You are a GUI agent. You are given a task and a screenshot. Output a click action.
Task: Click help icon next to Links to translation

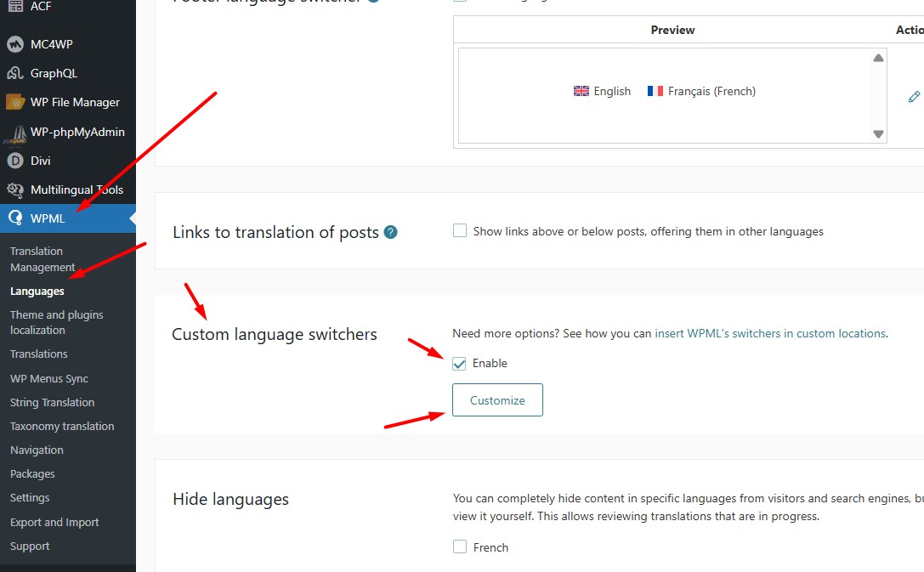click(390, 232)
